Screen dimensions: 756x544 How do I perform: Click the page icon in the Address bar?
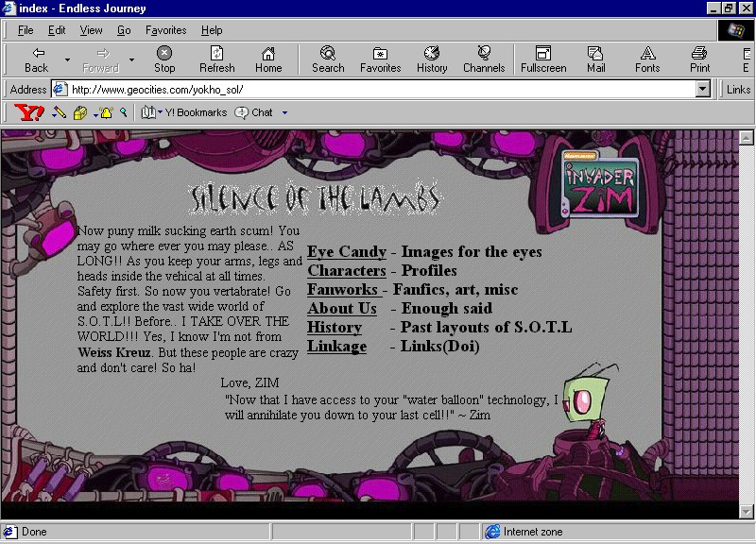(x=60, y=89)
